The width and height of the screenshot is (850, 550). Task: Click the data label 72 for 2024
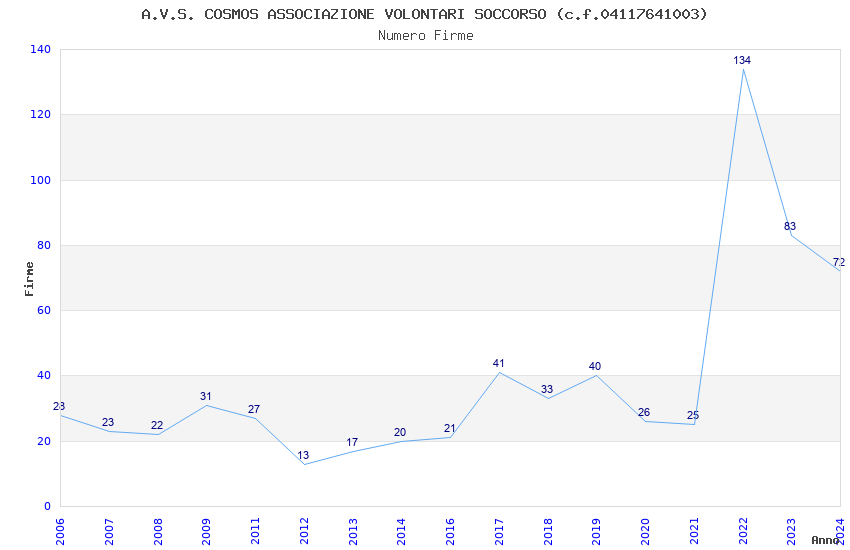click(839, 262)
